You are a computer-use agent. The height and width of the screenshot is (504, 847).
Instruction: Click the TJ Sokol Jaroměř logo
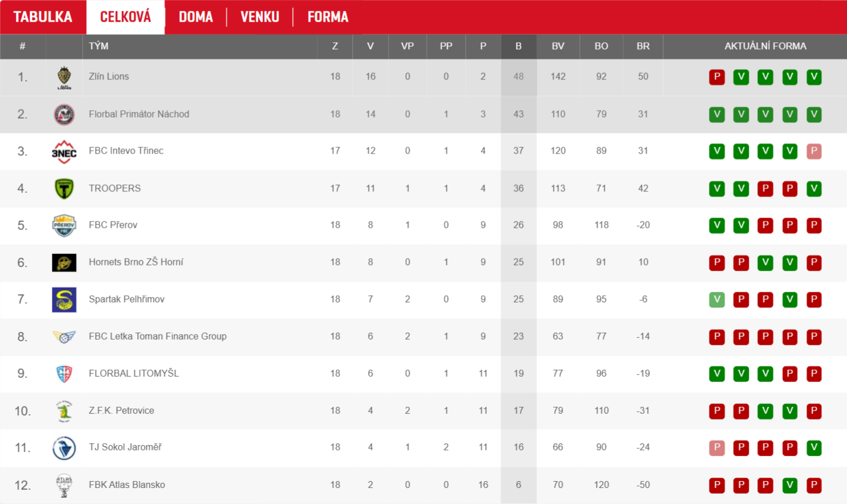coord(64,448)
